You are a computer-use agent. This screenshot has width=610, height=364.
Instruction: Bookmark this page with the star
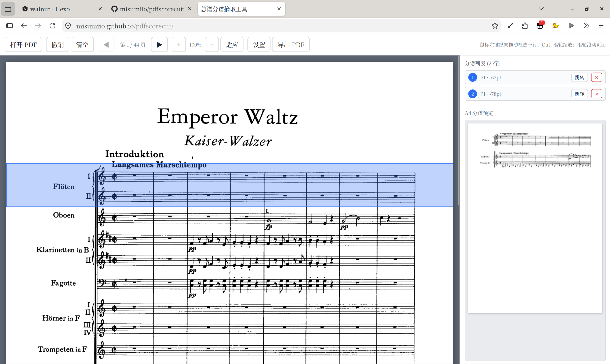coord(495,26)
